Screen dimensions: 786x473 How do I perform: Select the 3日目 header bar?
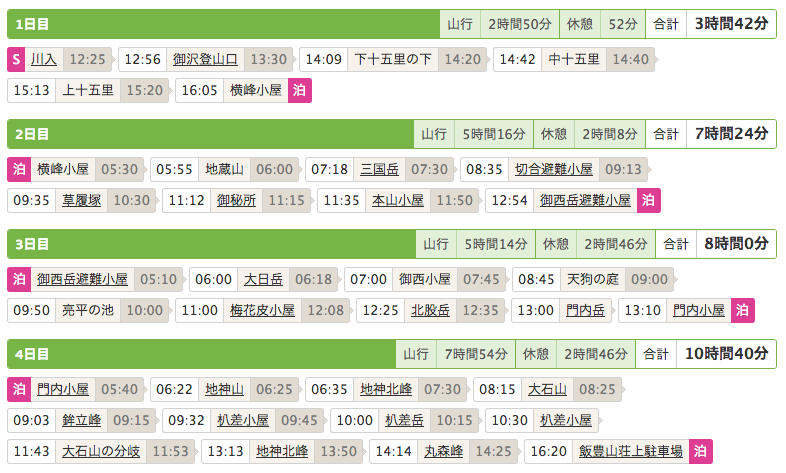click(212, 244)
